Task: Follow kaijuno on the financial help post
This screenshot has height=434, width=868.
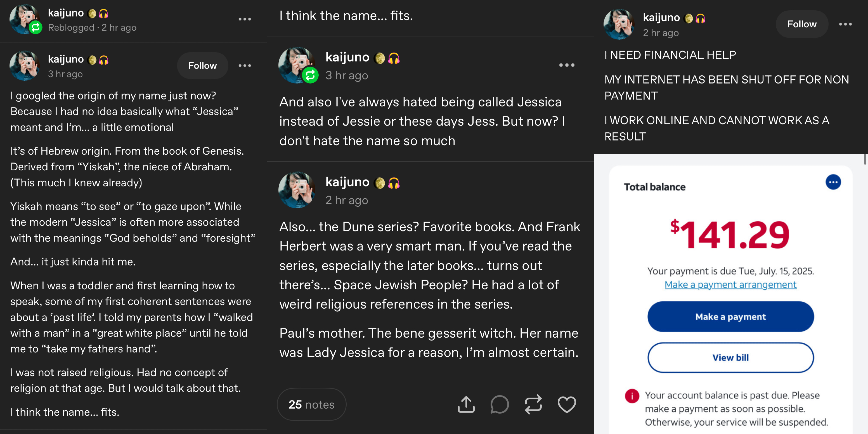Action: tap(802, 24)
